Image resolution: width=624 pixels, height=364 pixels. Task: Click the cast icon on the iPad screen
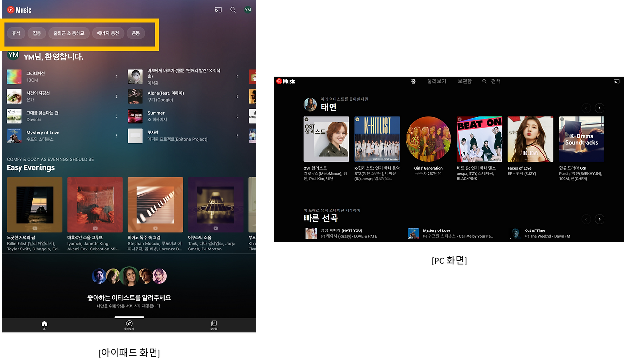pos(218,10)
